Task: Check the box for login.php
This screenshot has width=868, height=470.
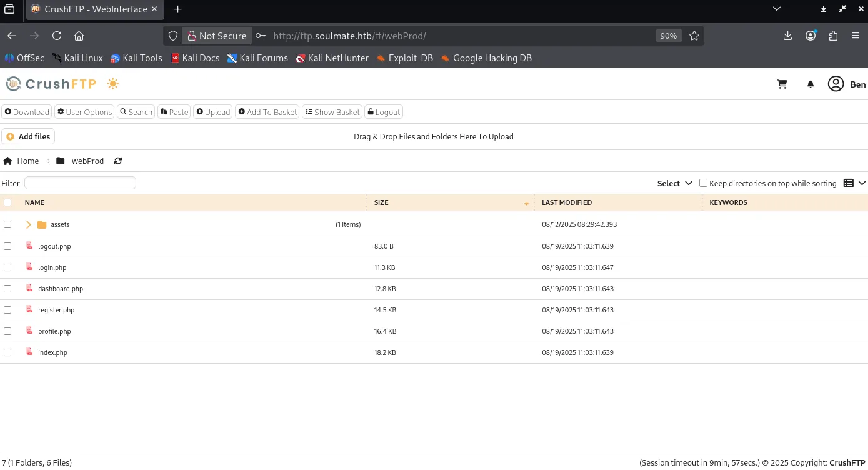Action: [x=7, y=267]
